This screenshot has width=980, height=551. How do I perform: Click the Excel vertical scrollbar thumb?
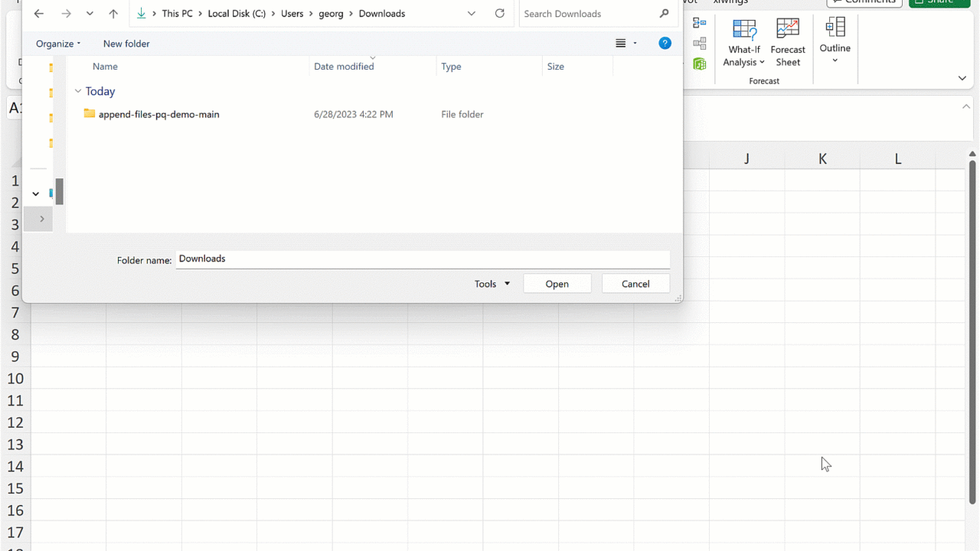tap(972, 332)
